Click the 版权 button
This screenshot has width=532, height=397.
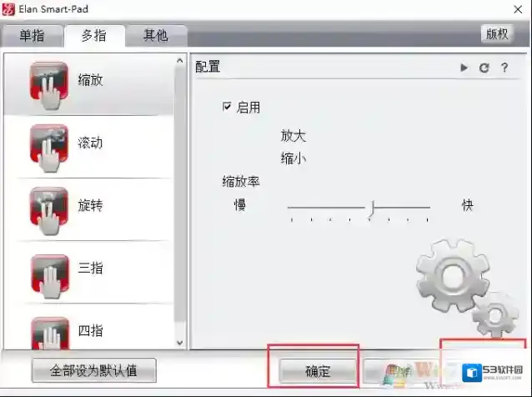coord(497,34)
